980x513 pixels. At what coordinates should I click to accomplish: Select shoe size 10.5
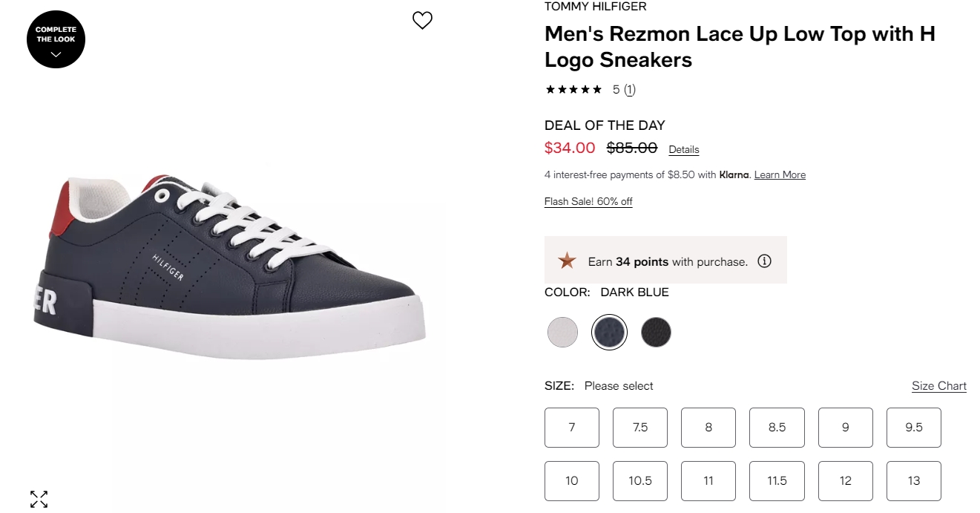point(640,481)
